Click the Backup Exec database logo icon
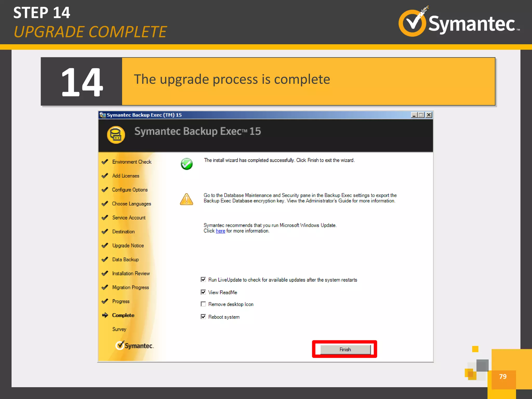The width and height of the screenshot is (532, 399). pos(116,135)
